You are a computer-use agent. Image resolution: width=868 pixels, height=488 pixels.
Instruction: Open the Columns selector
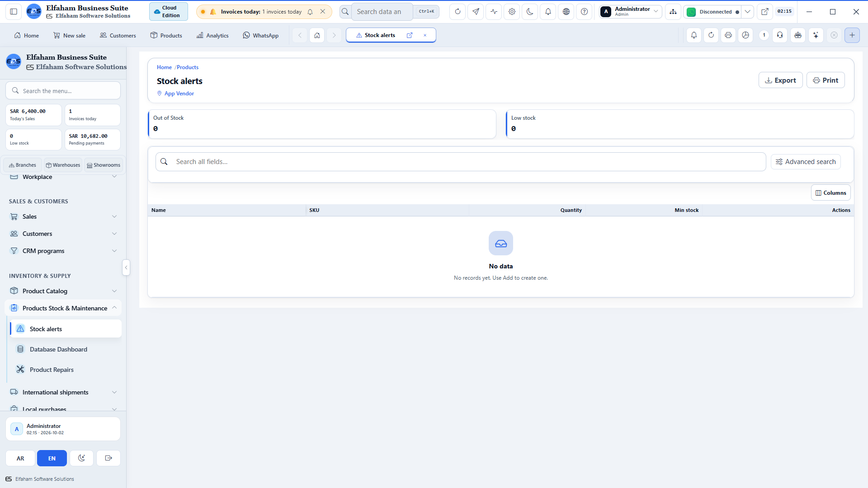tap(830, 193)
